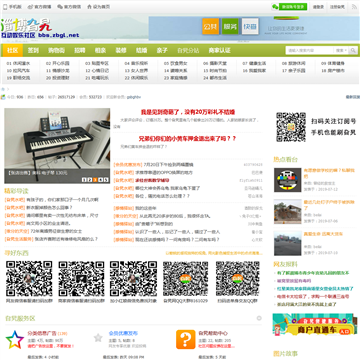Click the orange 公共 button in banner
The height and width of the screenshot is (360, 360).
click(211, 26)
